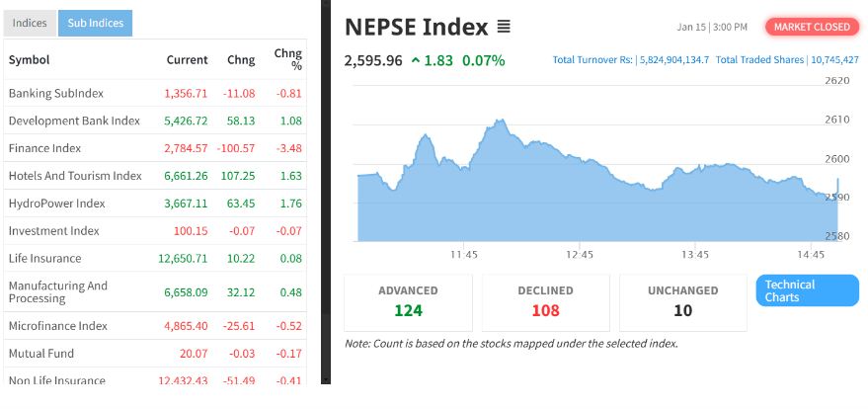868x409 pixels.
Task: Sort table by Symbol column header
Action: [29, 59]
